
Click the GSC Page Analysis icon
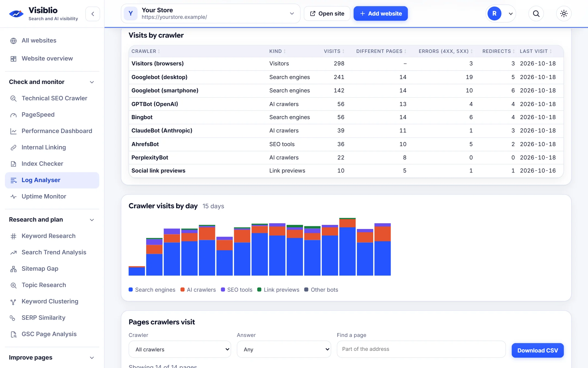(13, 334)
